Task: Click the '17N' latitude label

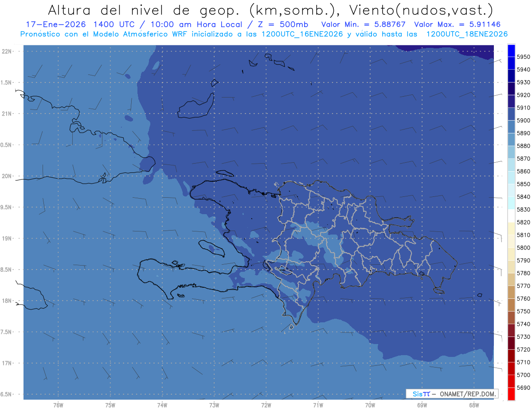Action: point(7,363)
